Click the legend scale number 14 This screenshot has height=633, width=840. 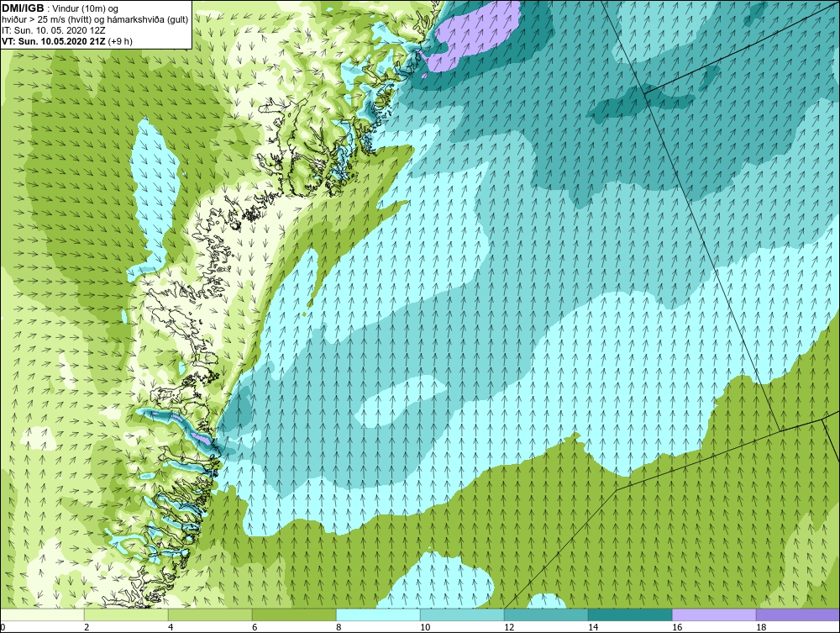tap(592, 628)
